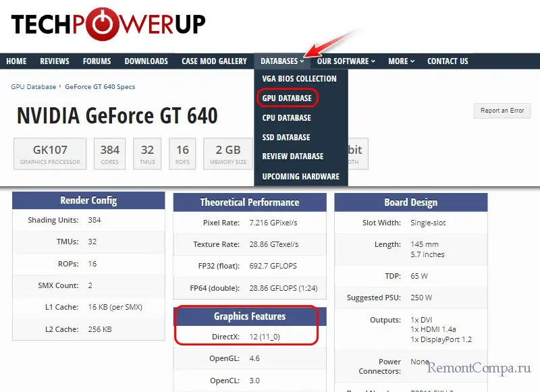Click the Pixel Rate value 7.216 GPixel/s

273,223
